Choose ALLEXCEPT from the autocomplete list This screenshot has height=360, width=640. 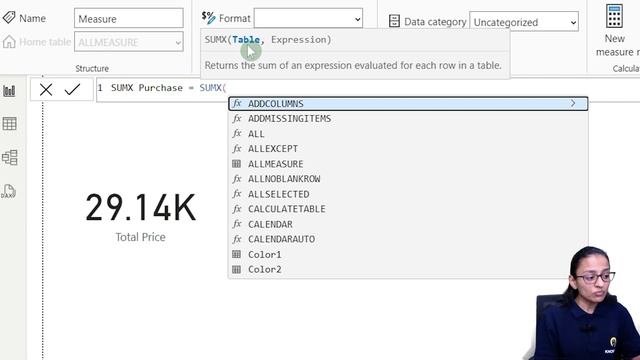point(408,149)
